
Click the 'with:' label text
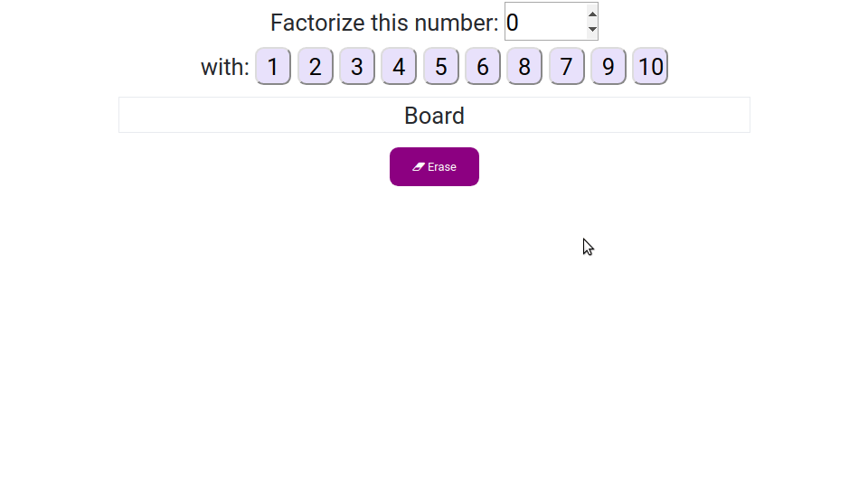point(224,67)
